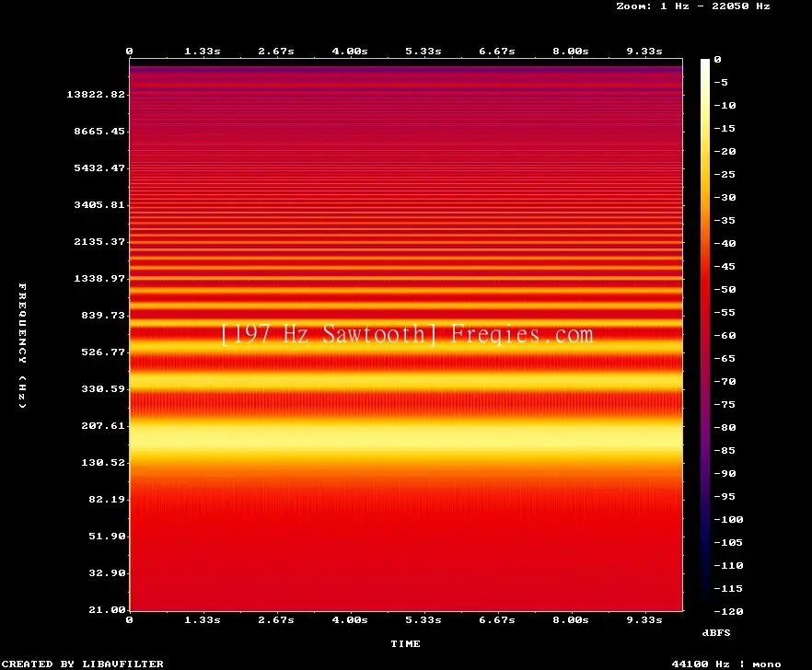Screen dimensions: 812x670
Task: Click the 5432.47 frequency axis label
Action: click(99, 167)
